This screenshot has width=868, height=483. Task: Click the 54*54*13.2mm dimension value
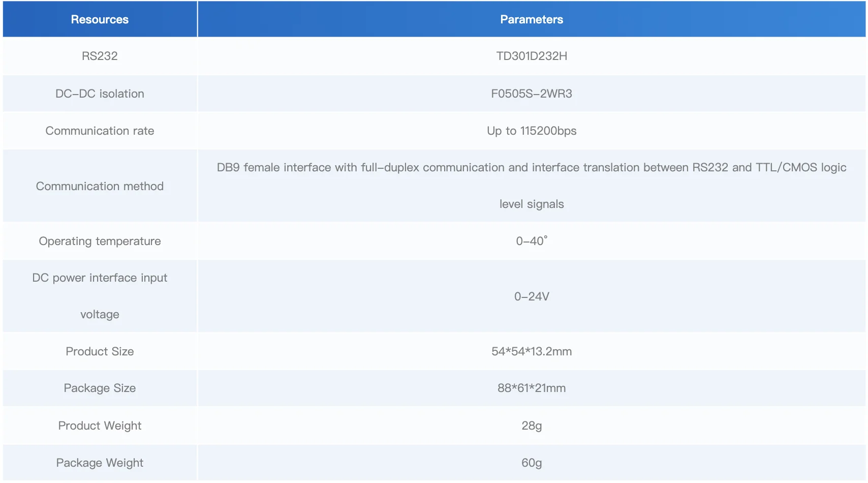(532, 351)
